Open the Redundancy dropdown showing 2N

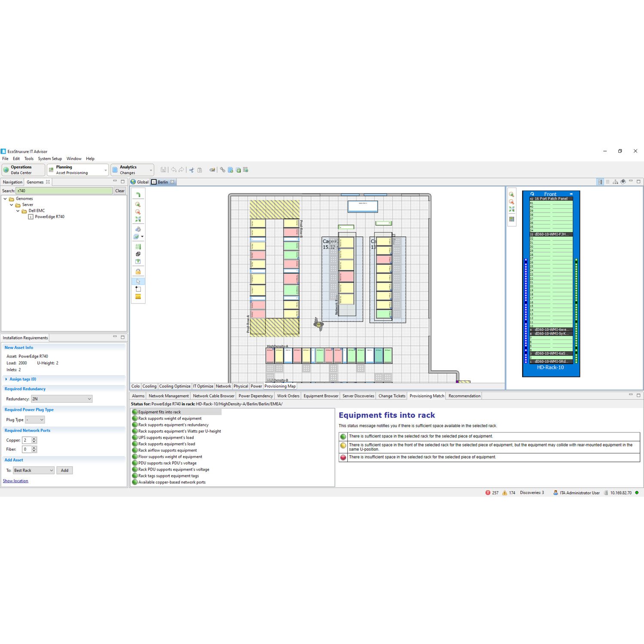coord(61,399)
